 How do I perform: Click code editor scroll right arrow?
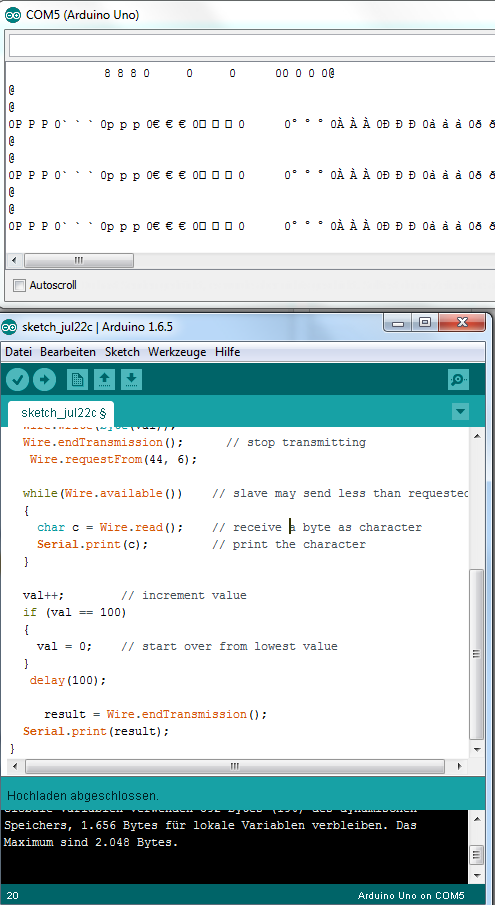click(x=460, y=766)
